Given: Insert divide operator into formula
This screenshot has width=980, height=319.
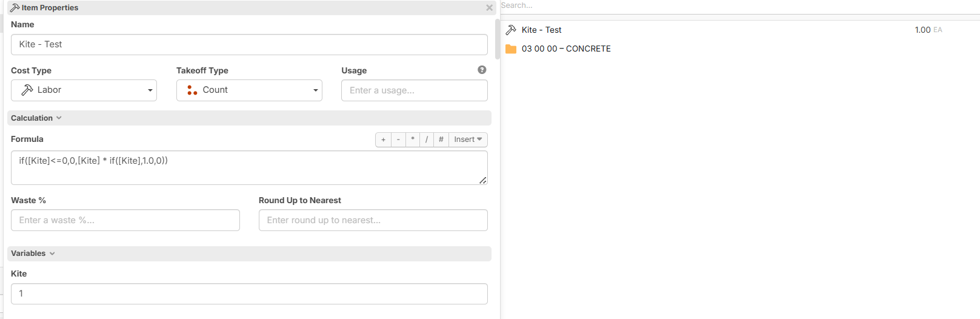Looking at the screenshot, I should [427, 139].
